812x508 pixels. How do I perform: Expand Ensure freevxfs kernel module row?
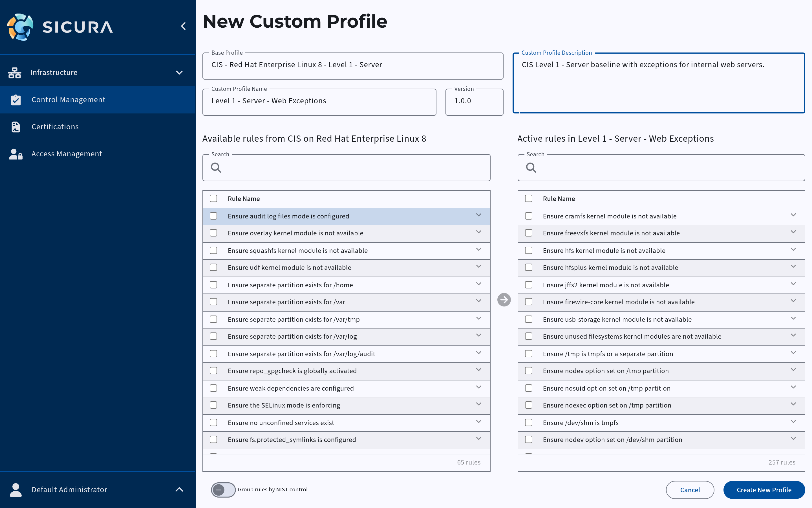coord(793,232)
